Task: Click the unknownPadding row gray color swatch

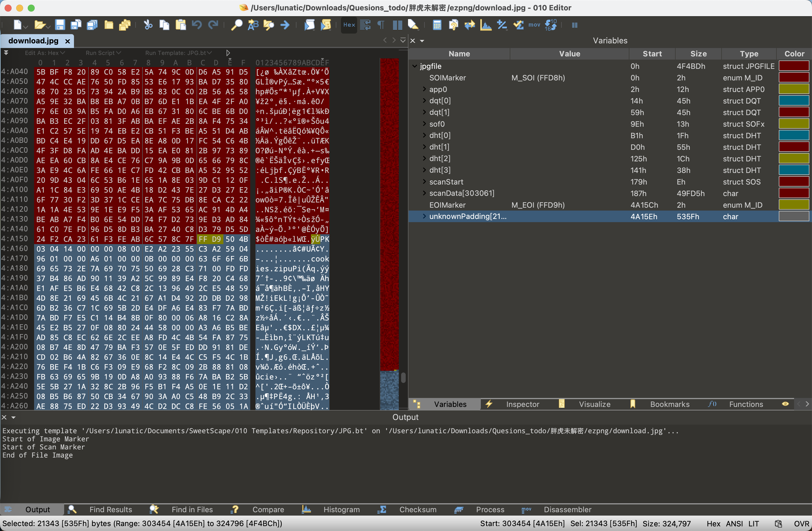Action: click(x=794, y=216)
